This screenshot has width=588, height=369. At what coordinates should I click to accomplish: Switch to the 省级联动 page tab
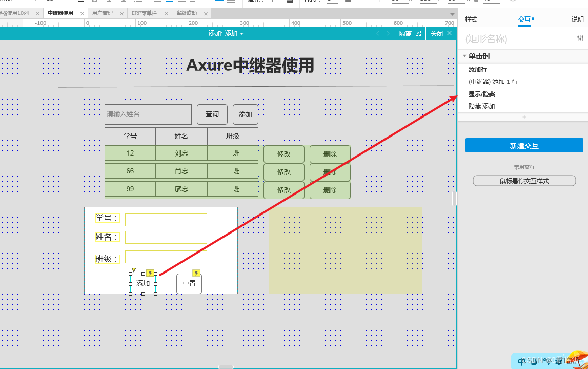(187, 13)
